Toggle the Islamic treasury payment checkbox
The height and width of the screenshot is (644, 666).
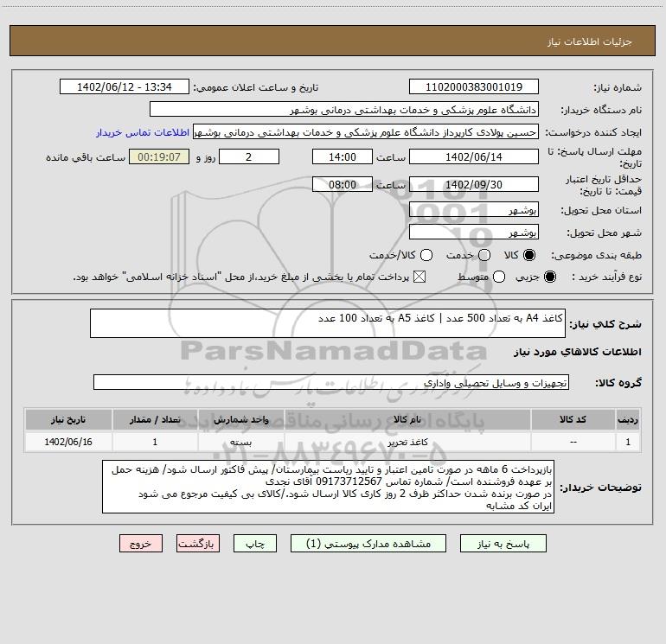[419, 277]
